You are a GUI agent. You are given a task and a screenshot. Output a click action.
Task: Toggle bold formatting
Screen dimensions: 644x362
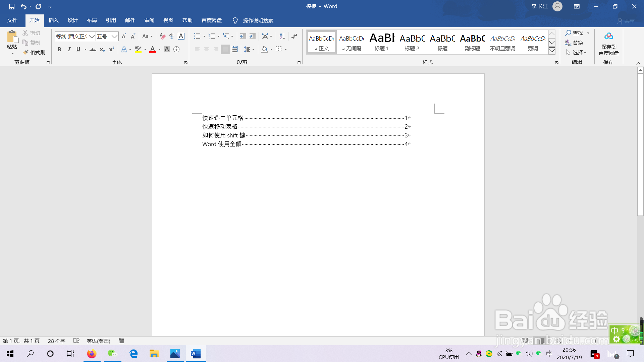point(59,49)
